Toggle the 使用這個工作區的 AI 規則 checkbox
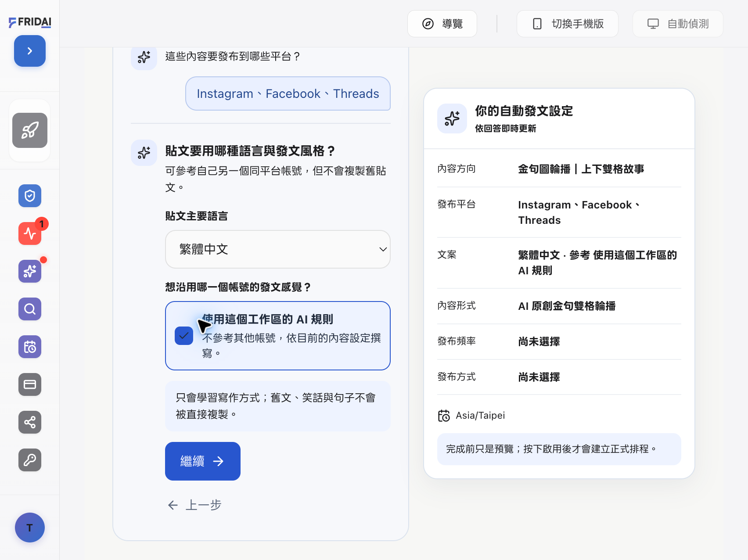This screenshot has height=560, width=748. tap(184, 336)
